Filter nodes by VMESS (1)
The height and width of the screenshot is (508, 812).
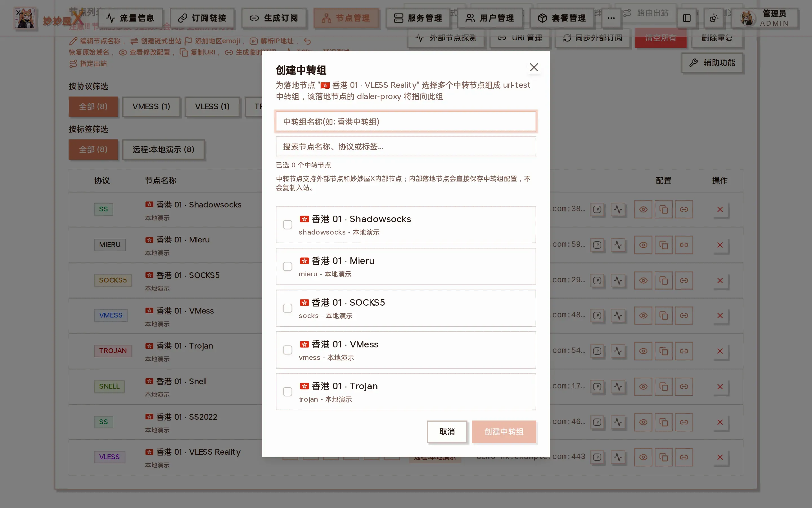[151, 106]
